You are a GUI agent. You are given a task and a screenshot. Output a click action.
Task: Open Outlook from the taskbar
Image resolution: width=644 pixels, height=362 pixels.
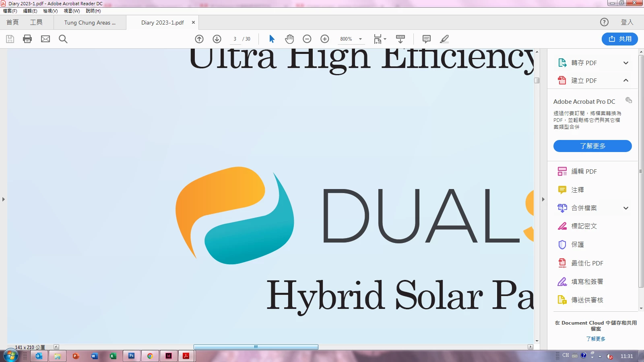pos(39,356)
